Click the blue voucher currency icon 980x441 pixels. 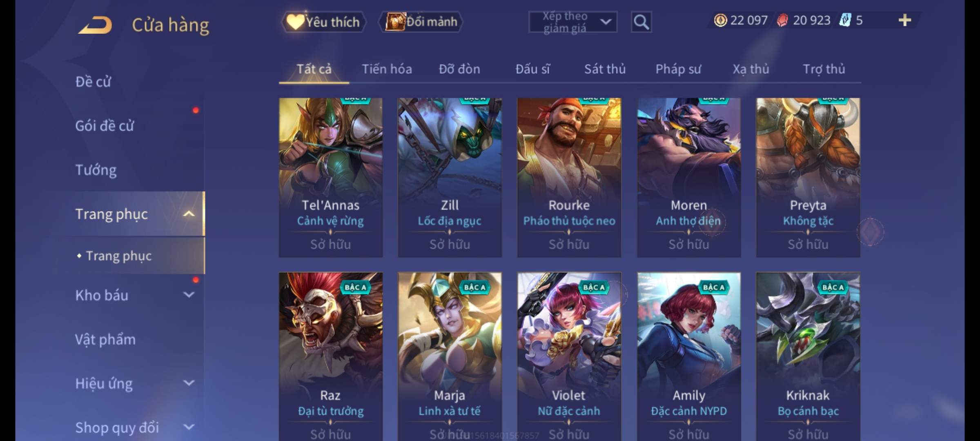point(845,20)
